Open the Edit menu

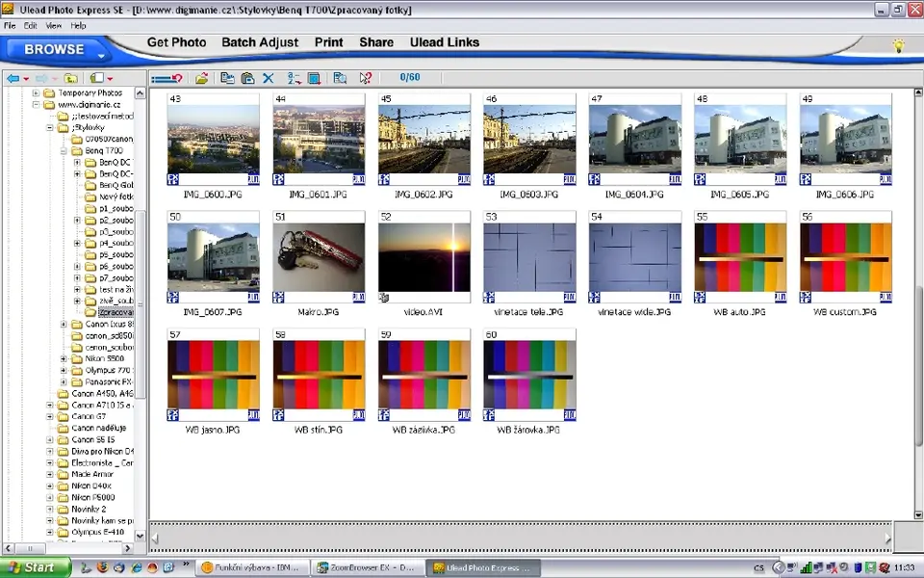30,25
